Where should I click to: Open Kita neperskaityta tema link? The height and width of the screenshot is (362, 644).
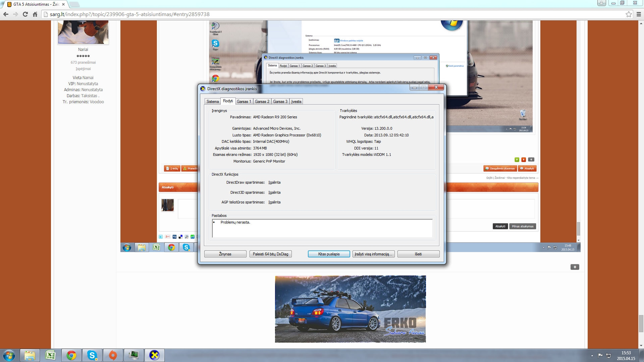coord(523,178)
